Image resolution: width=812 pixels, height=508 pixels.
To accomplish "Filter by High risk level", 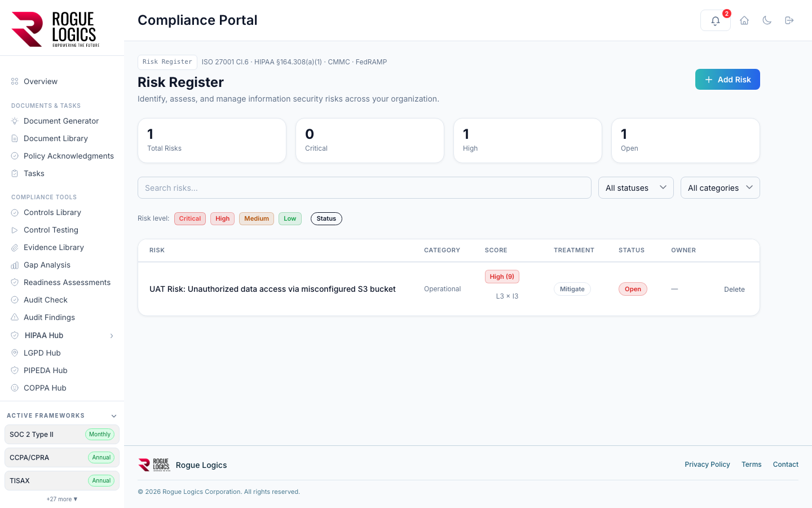I will coord(223,218).
